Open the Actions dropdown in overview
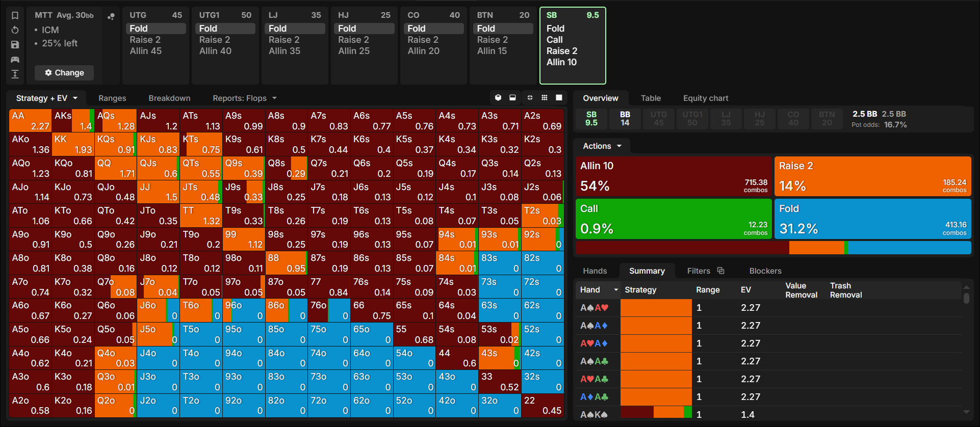The width and height of the screenshot is (980, 427). click(x=602, y=146)
